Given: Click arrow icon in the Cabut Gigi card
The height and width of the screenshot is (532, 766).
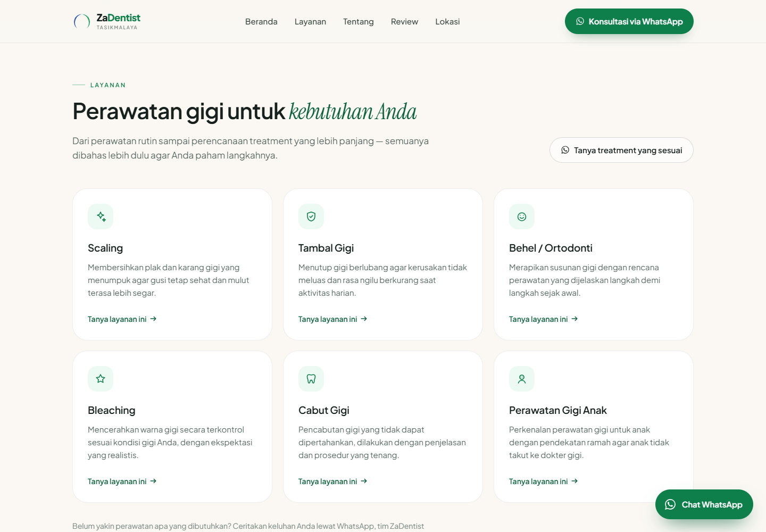Looking at the screenshot, I should [x=364, y=481].
